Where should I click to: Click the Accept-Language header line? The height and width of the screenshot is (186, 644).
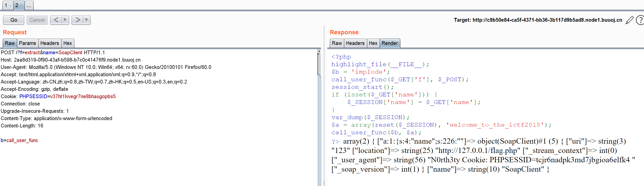coord(94,82)
